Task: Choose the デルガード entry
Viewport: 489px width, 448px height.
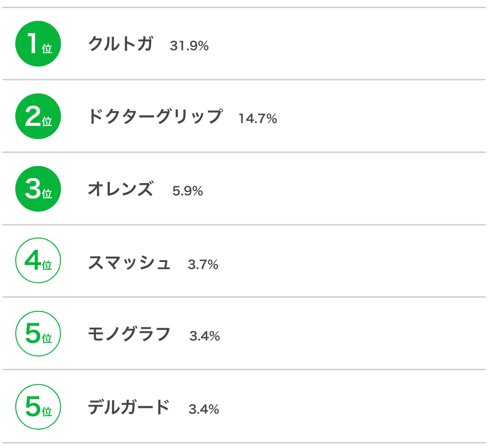Action: pos(129,407)
